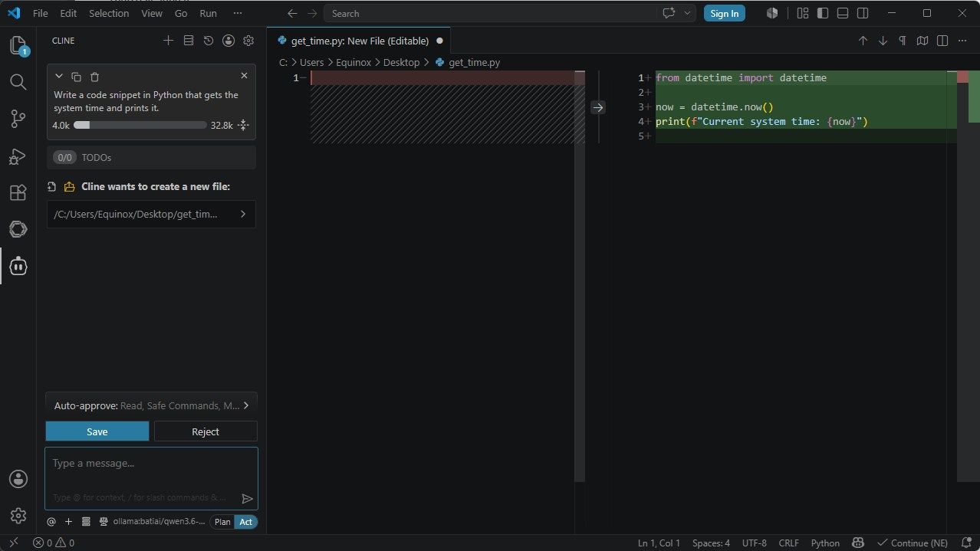Open the Selection menu
This screenshot has height=551, width=980.
109,13
